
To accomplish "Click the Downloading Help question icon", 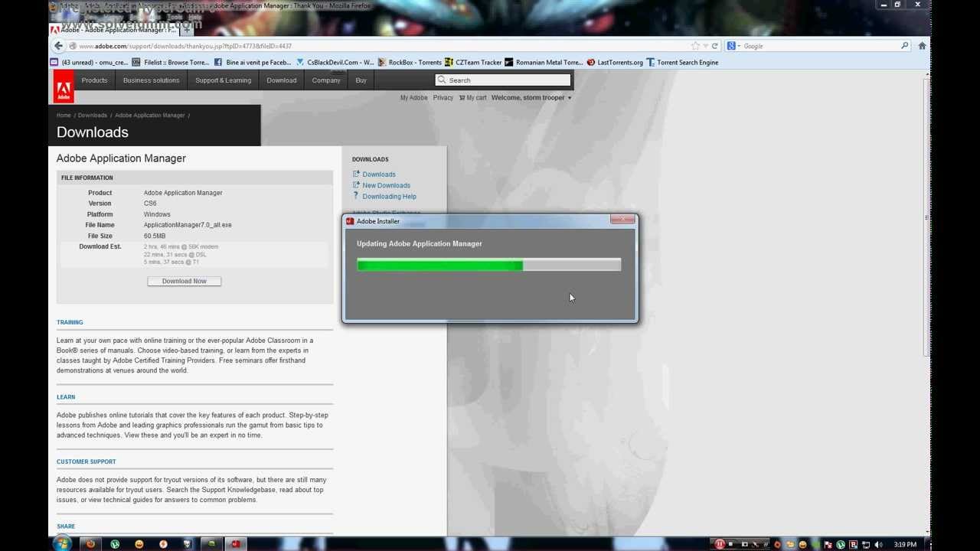I will pos(356,196).
